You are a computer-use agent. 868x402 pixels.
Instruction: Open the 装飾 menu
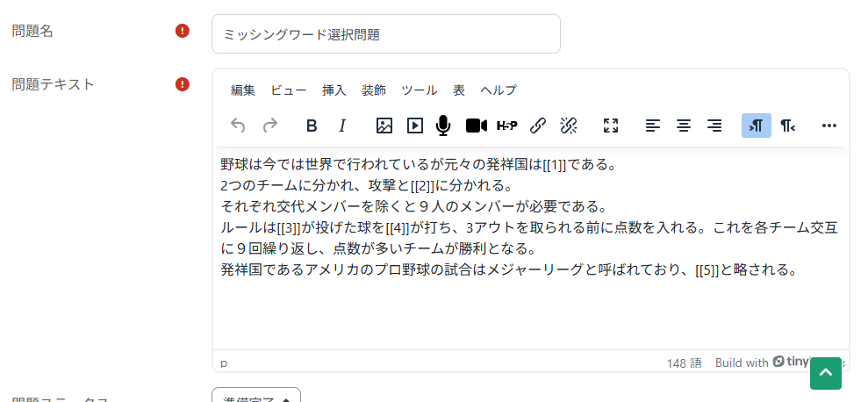point(374,90)
